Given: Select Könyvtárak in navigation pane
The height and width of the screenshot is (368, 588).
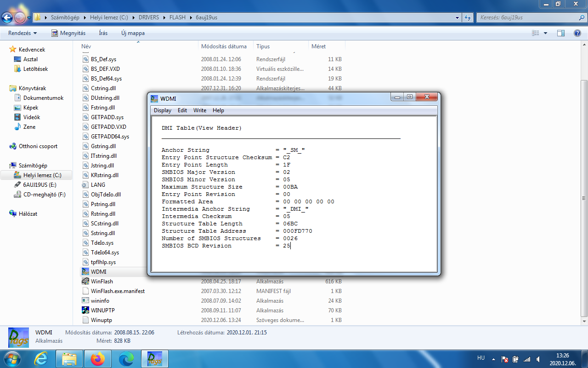Looking at the screenshot, I should 32,88.
